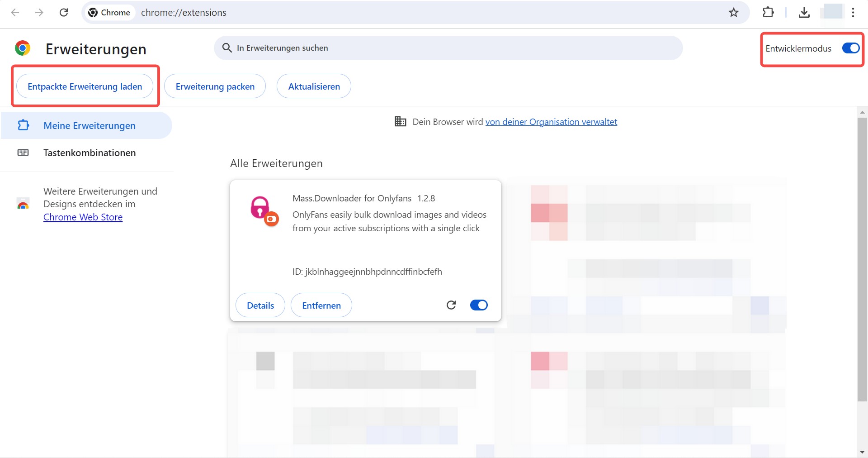The height and width of the screenshot is (458, 868).
Task: Click the organisation building icon
Action: pos(400,121)
